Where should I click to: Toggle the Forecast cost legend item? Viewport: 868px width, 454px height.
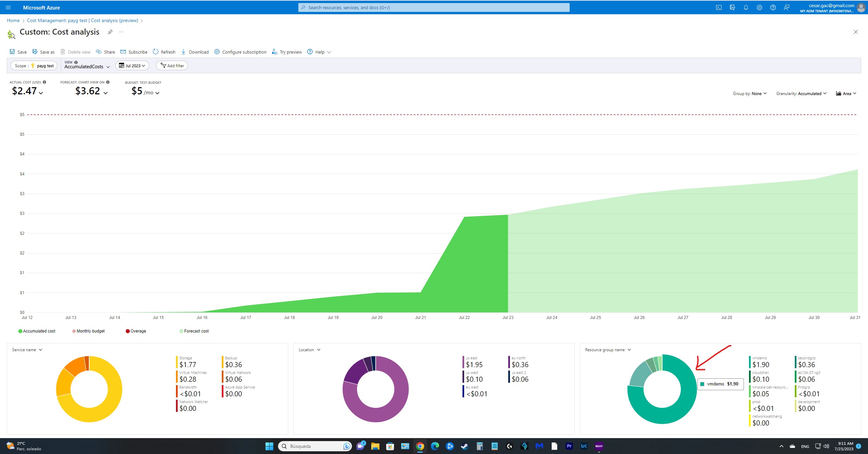click(x=194, y=331)
